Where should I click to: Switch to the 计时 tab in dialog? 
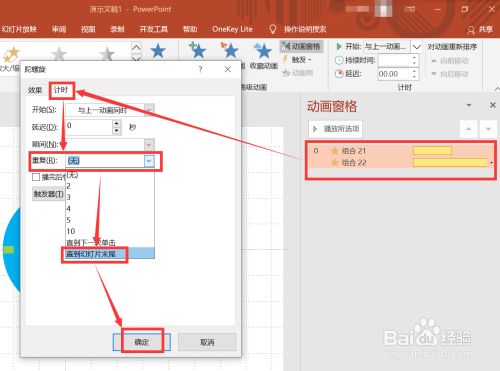(61, 90)
